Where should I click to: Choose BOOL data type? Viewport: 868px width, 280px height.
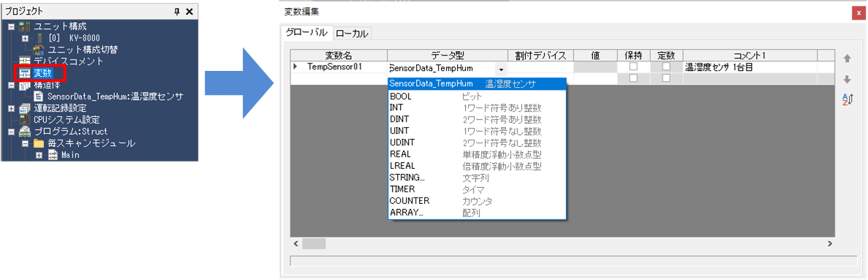[x=478, y=97]
